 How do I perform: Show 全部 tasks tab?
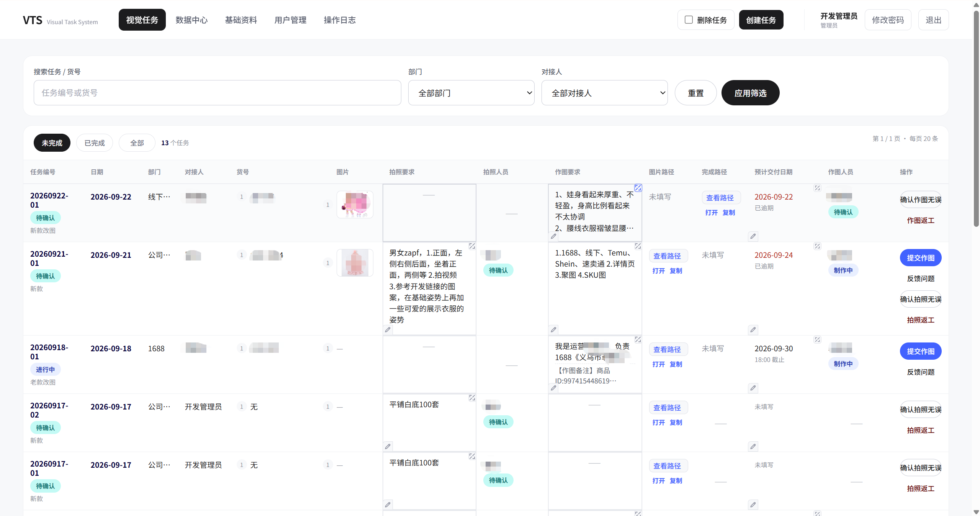click(x=137, y=143)
